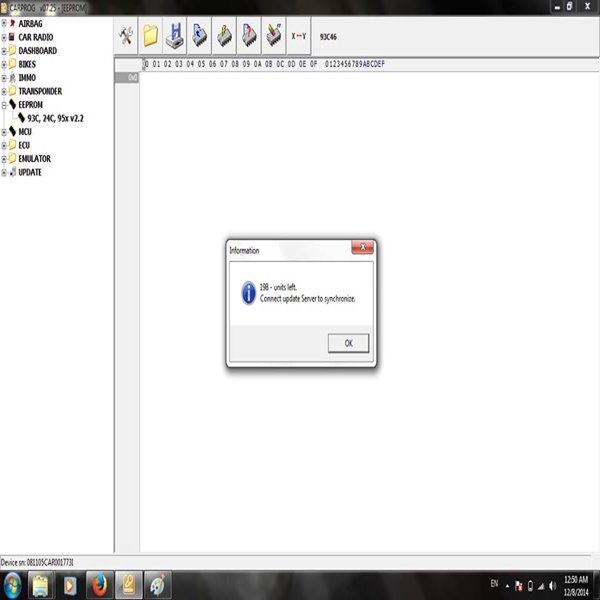Viewport: 600px width, 600px height.
Task: Click the Action Center flag tray icon
Action: point(519,586)
